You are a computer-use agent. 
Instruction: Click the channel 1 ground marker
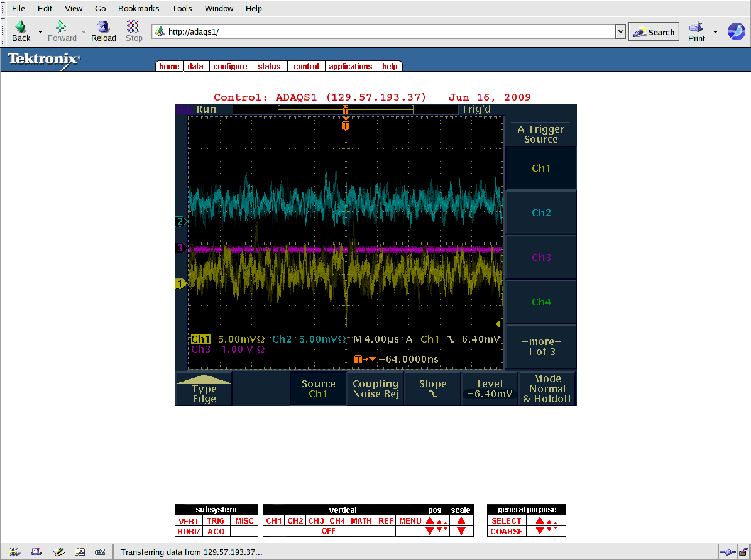(180, 284)
